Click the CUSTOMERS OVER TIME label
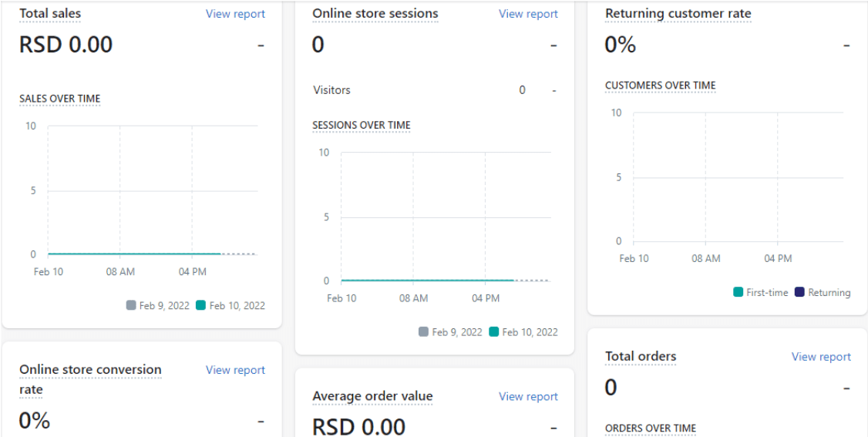The height and width of the screenshot is (437, 868). coord(661,86)
